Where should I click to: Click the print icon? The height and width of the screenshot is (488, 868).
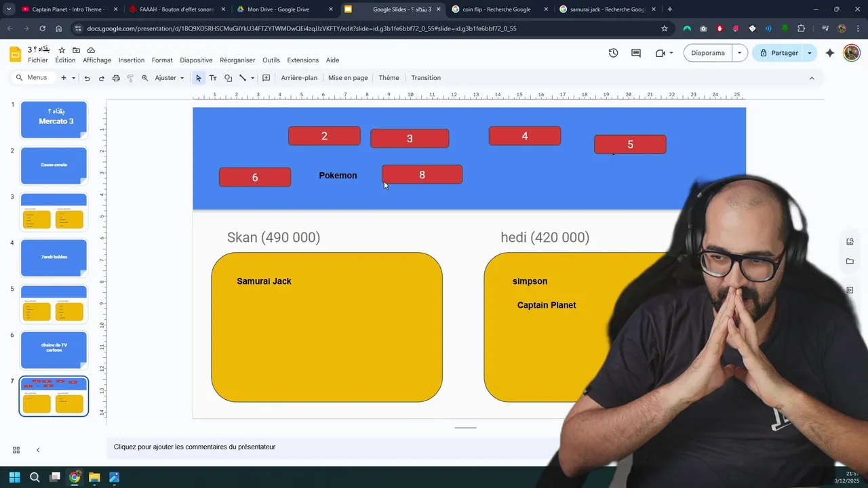tap(116, 78)
